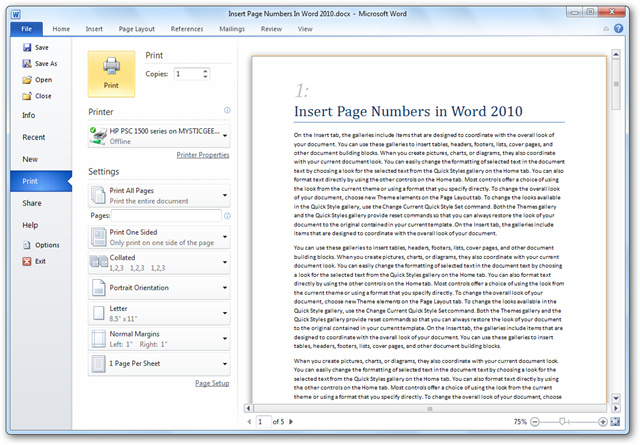Screen dimensions: 640x445
Task: Open the Info section
Action: pyautogui.click(x=41, y=116)
